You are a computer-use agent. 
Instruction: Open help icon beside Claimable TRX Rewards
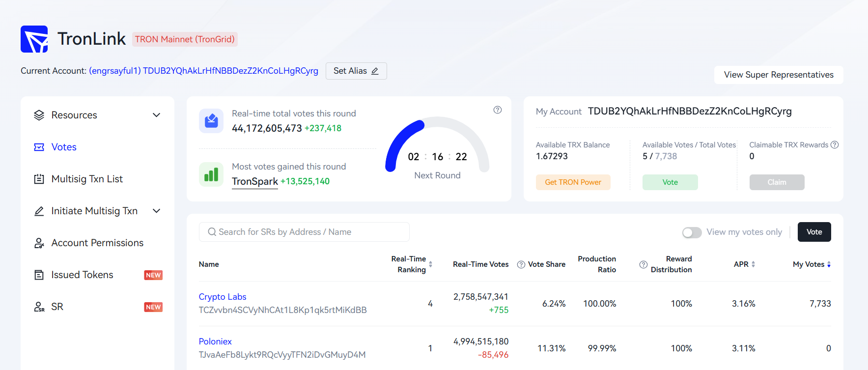click(835, 145)
